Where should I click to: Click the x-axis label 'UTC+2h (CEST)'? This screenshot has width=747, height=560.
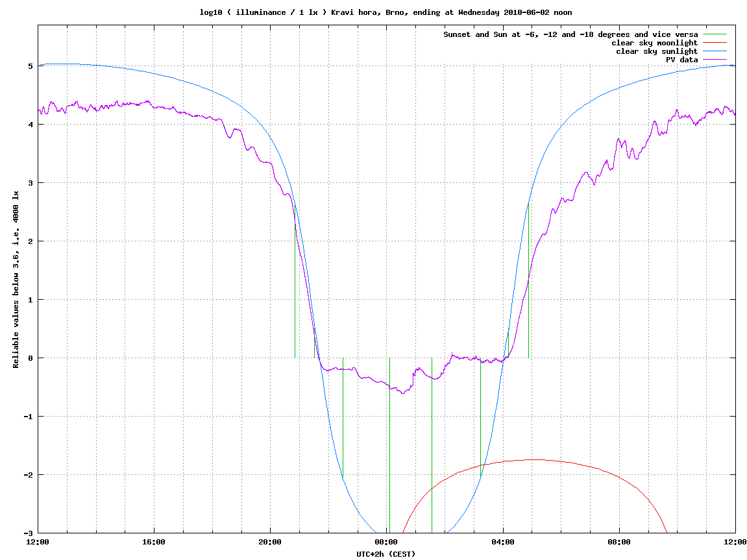(386, 554)
